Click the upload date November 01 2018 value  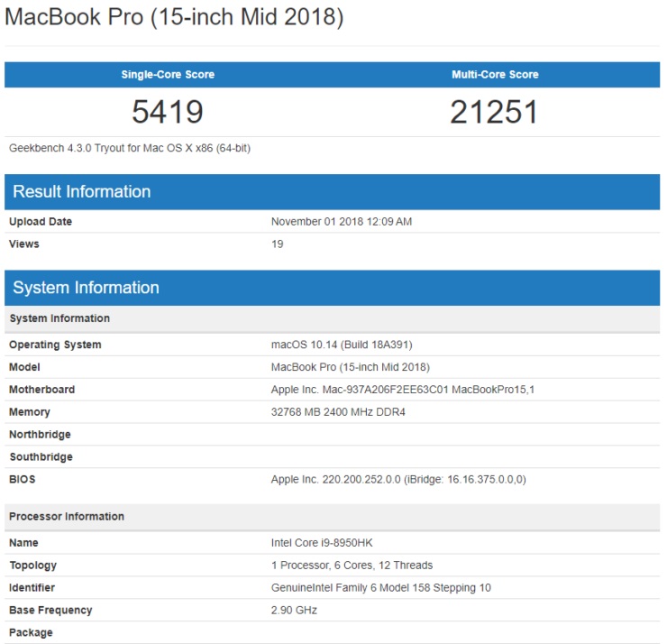(x=342, y=222)
